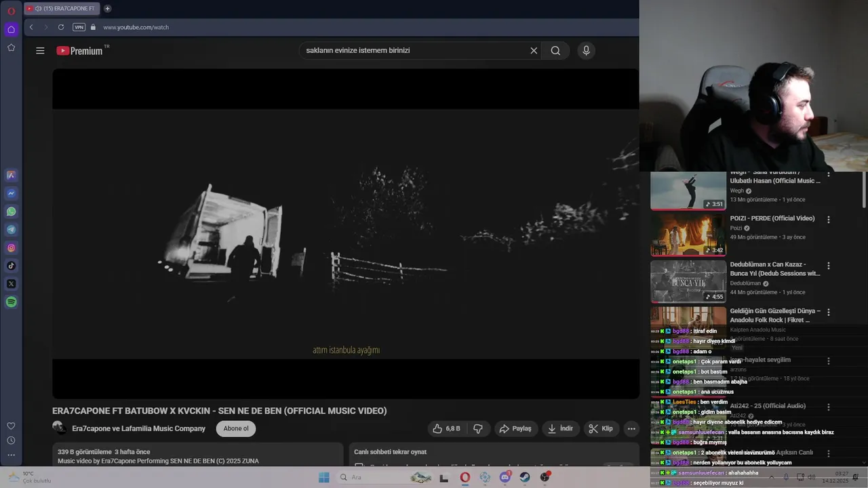Screen dimensions: 868x488
Task: Open Geldiğin Gün Güzelleşti Dünya video title
Action: pos(775,315)
